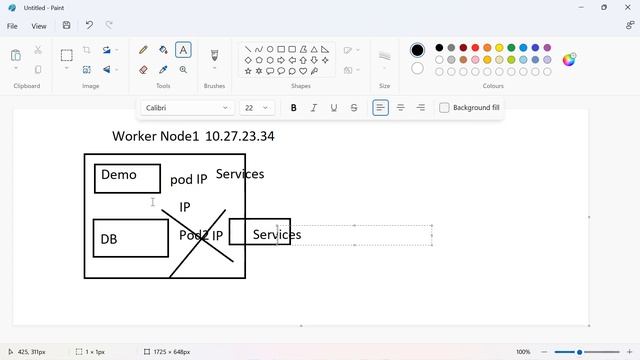Toggle Italic formatting
This screenshot has height=360, width=640.
[313, 108]
